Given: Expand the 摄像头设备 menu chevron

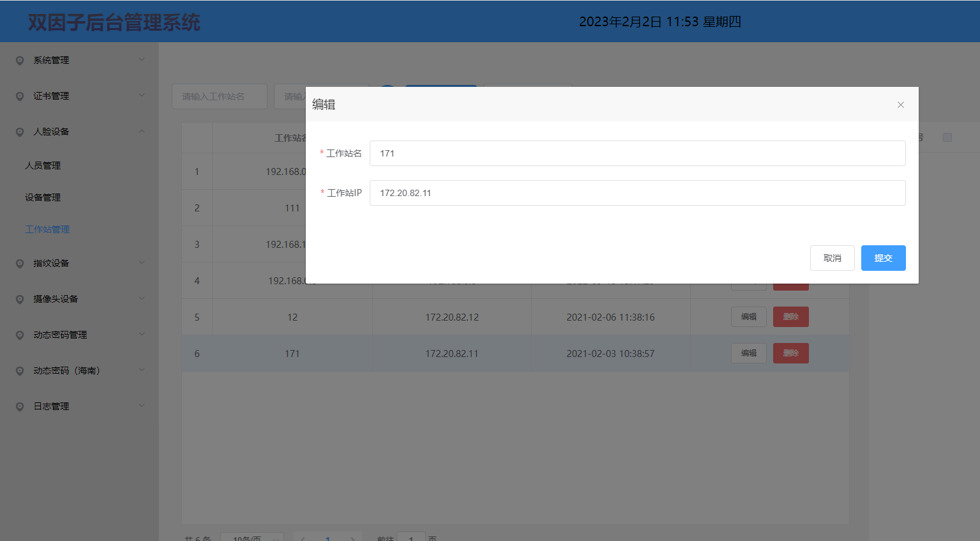Looking at the screenshot, I should tap(142, 298).
